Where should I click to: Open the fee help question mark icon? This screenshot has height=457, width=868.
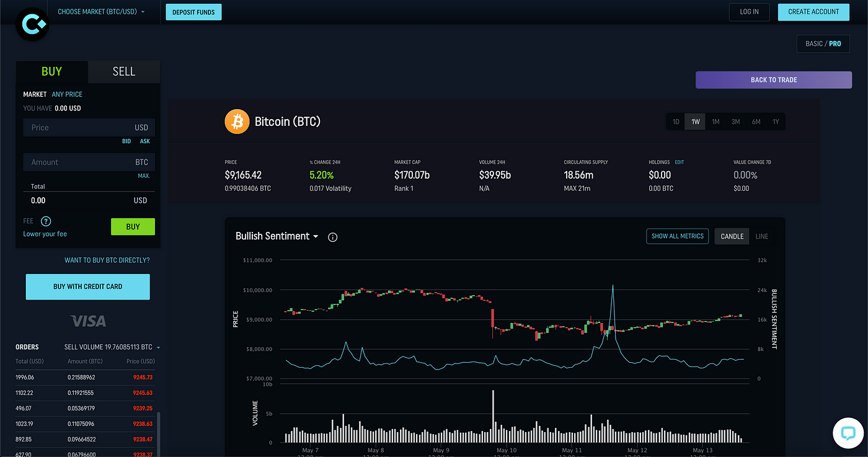(46, 221)
